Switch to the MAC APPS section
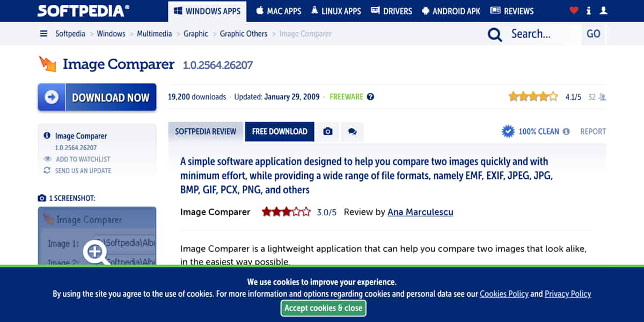 [279, 11]
